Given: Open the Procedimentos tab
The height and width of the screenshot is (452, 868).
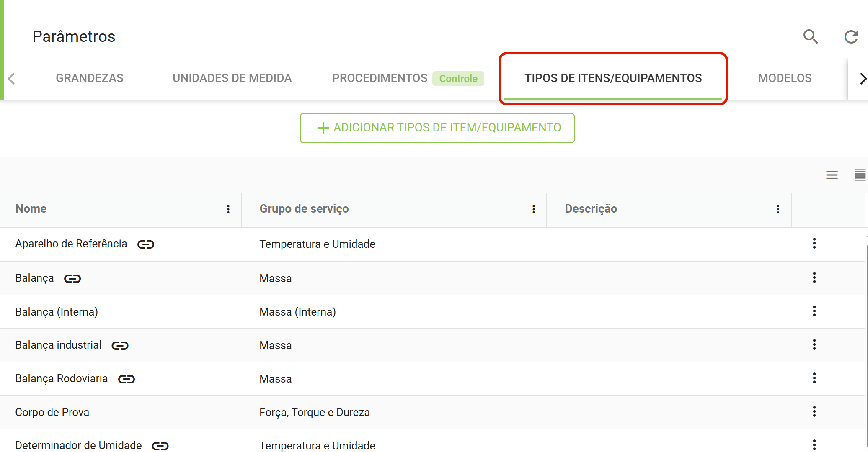Looking at the screenshot, I should tap(380, 78).
